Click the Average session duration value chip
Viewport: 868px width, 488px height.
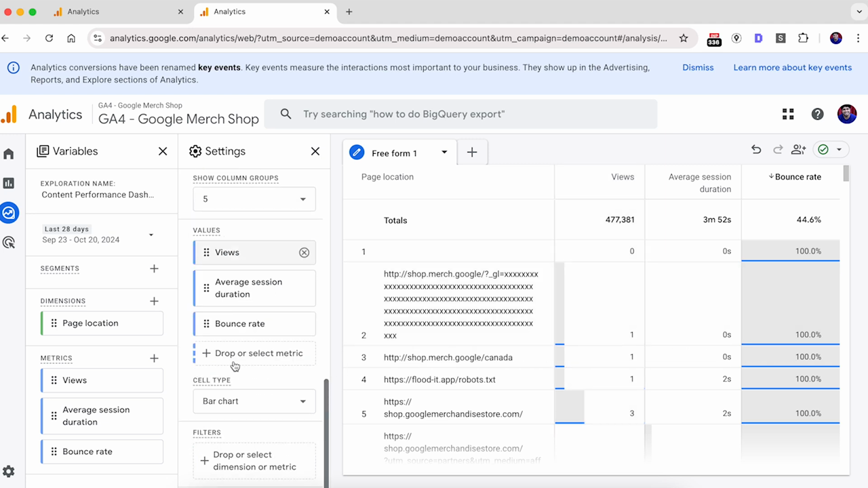click(254, 288)
